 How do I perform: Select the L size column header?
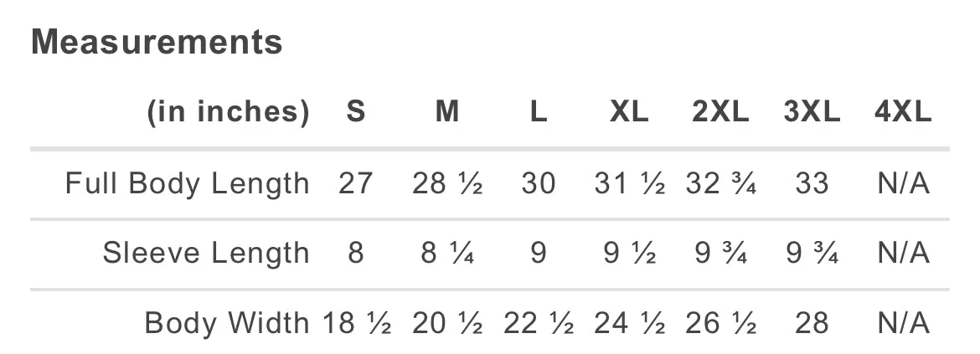pos(538,112)
